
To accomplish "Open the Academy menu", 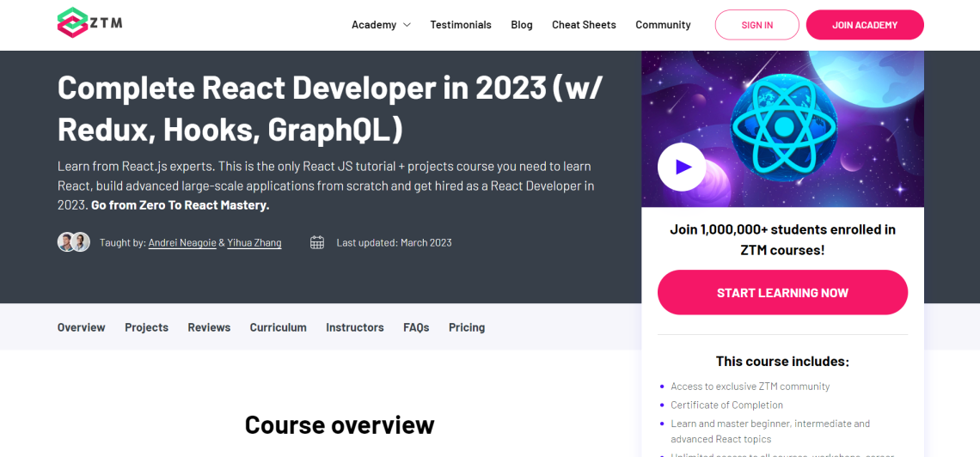I will point(374,25).
